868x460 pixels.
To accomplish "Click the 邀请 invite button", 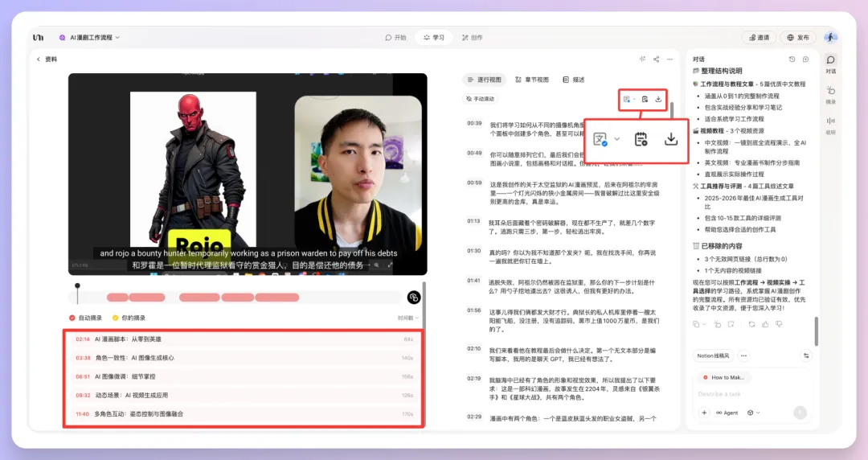I will [758, 37].
